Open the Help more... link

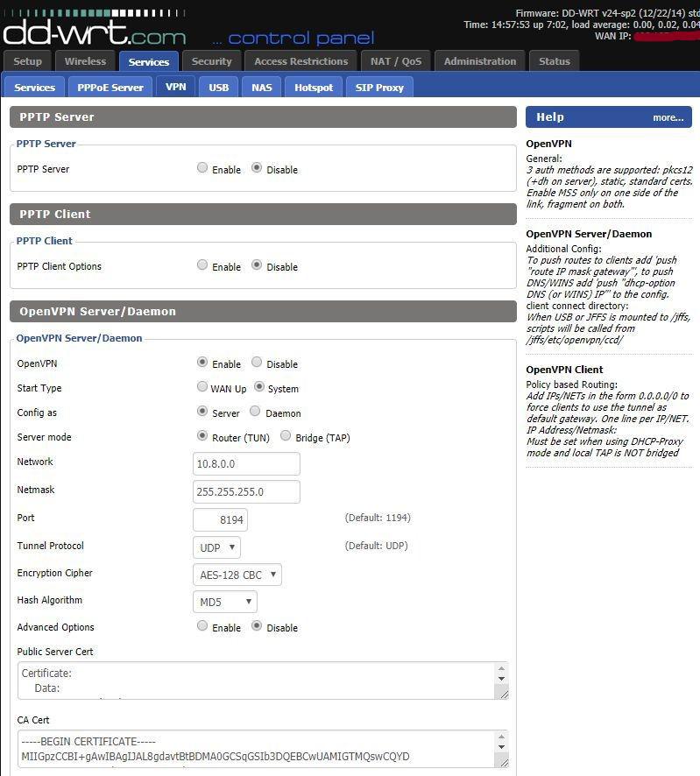[668, 117]
